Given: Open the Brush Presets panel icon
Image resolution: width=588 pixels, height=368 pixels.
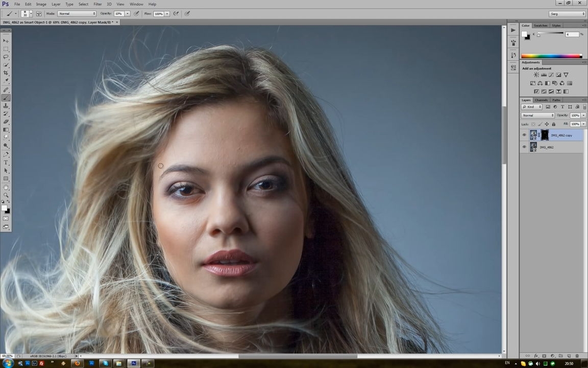Looking at the screenshot, I should (513, 43).
